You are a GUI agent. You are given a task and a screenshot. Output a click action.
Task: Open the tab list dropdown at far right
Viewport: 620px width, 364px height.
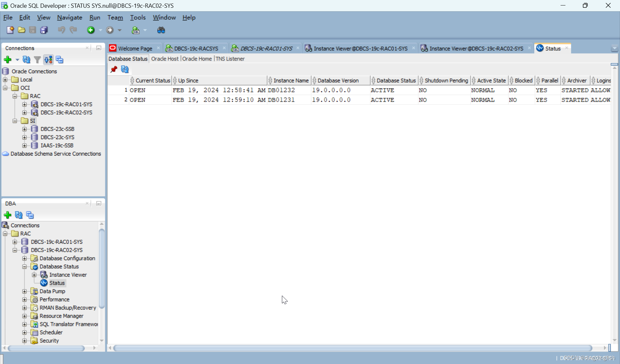click(x=614, y=48)
